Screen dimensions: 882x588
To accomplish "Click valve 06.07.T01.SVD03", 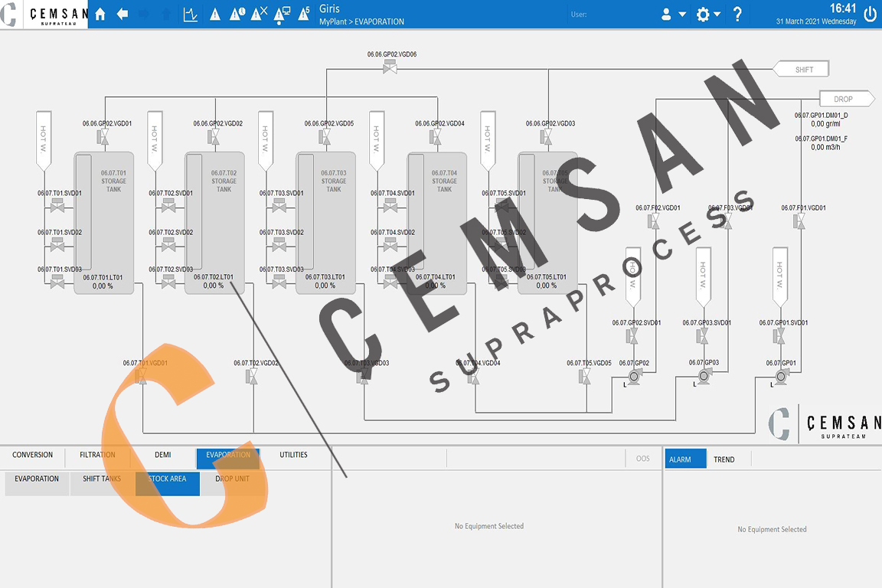I will (x=57, y=282).
